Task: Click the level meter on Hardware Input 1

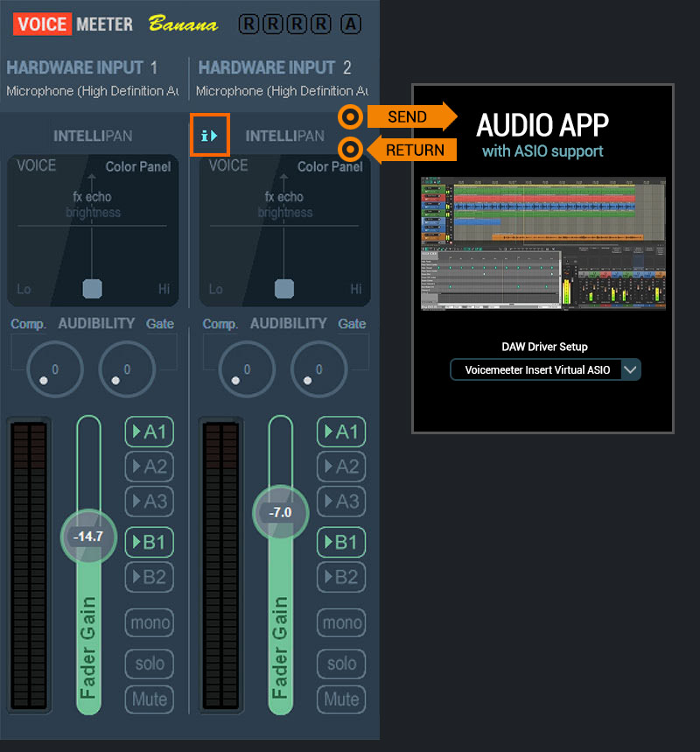Action: click(x=29, y=565)
